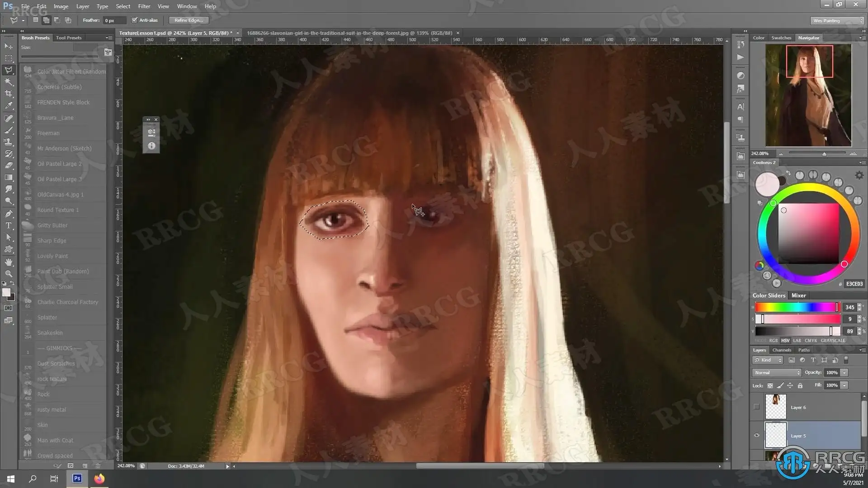Select the Zoom tool
The width and height of the screenshot is (868, 488).
tap(9, 274)
